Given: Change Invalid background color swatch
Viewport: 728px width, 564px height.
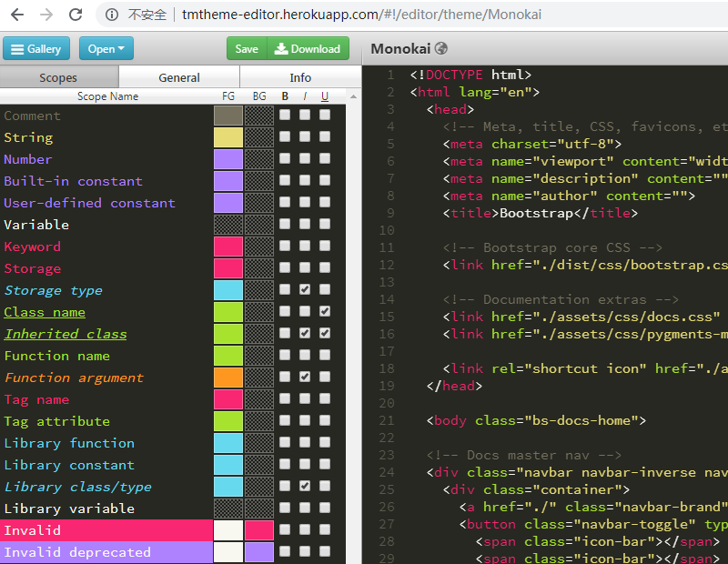Looking at the screenshot, I should tap(259, 530).
